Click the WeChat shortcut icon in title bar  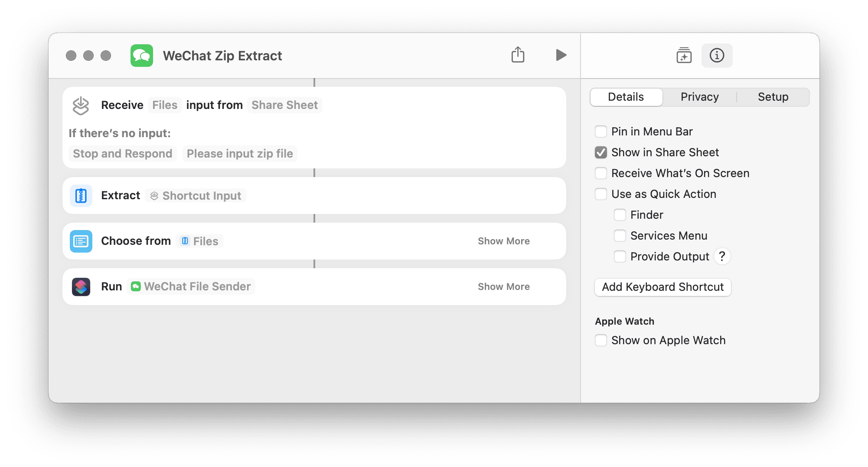pos(142,56)
